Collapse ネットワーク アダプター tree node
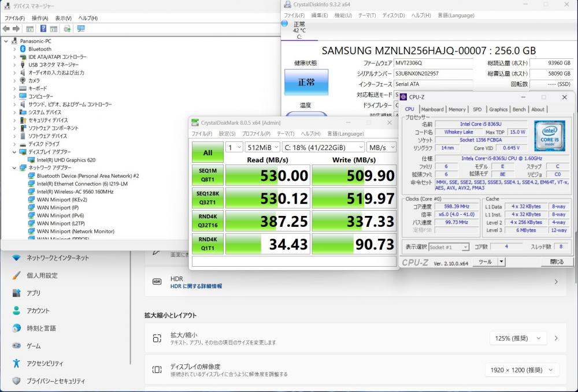Screen dimensions: 578x392 (14, 167)
